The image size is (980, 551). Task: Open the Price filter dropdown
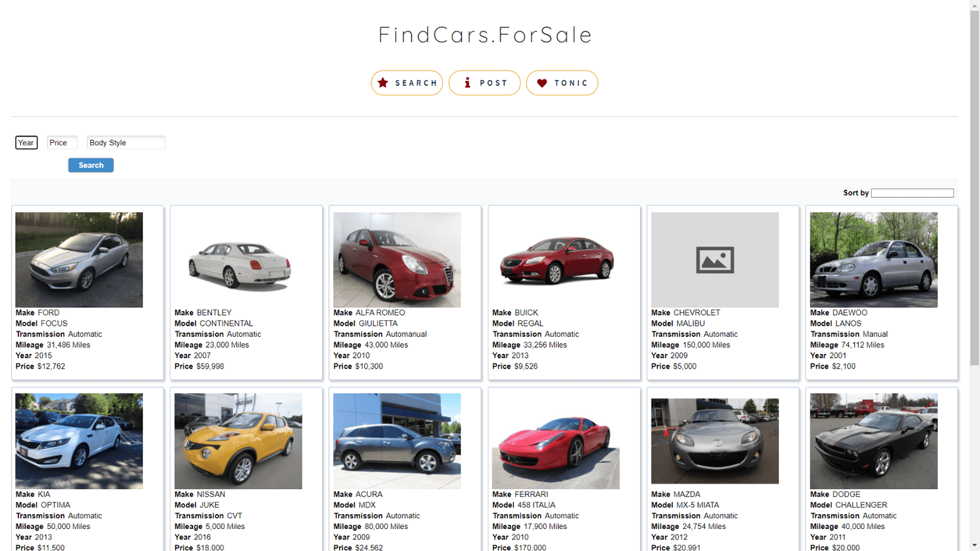click(x=62, y=143)
